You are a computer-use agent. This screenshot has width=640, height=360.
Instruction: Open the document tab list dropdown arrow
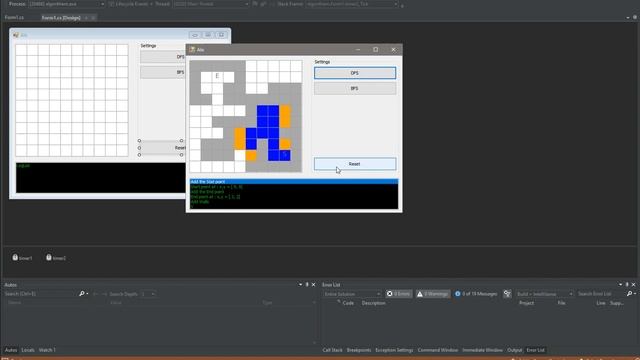[628, 18]
